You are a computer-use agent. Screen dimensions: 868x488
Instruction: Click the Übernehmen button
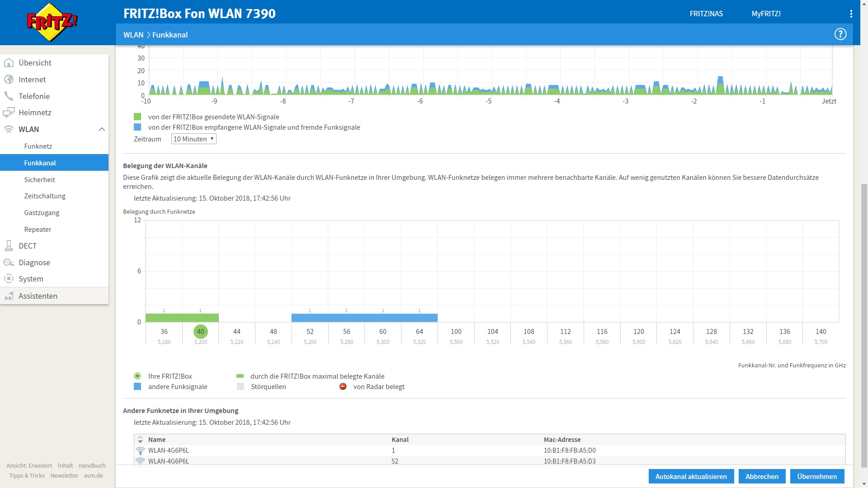click(x=817, y=476)
